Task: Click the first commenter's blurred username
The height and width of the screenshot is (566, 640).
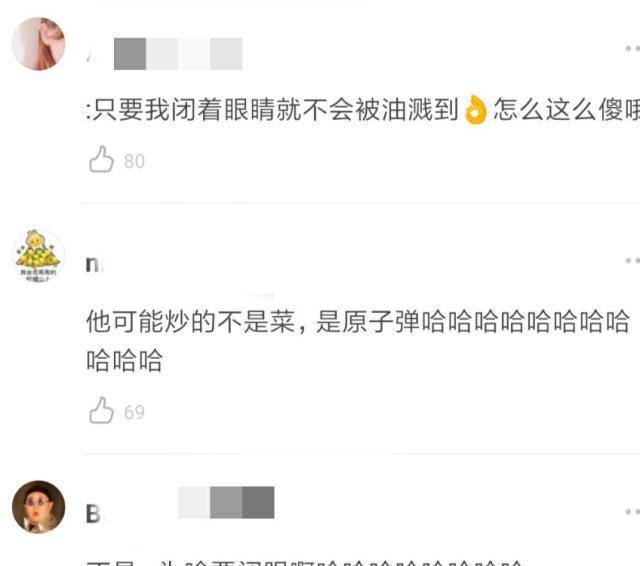Action: pyautogui.click(x=178, y=54)
